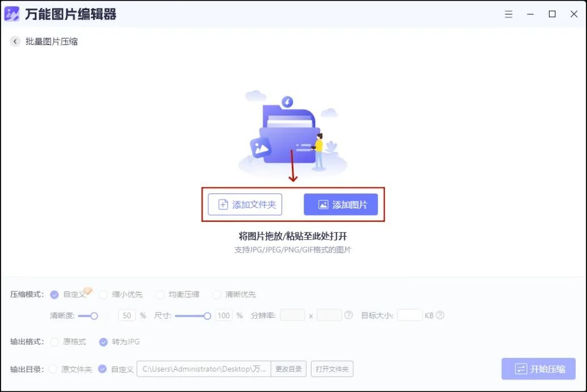Open the hamburger menu in title bar
Image resolution: width=587 pixels, height=392 pixels.
(509, 14)
